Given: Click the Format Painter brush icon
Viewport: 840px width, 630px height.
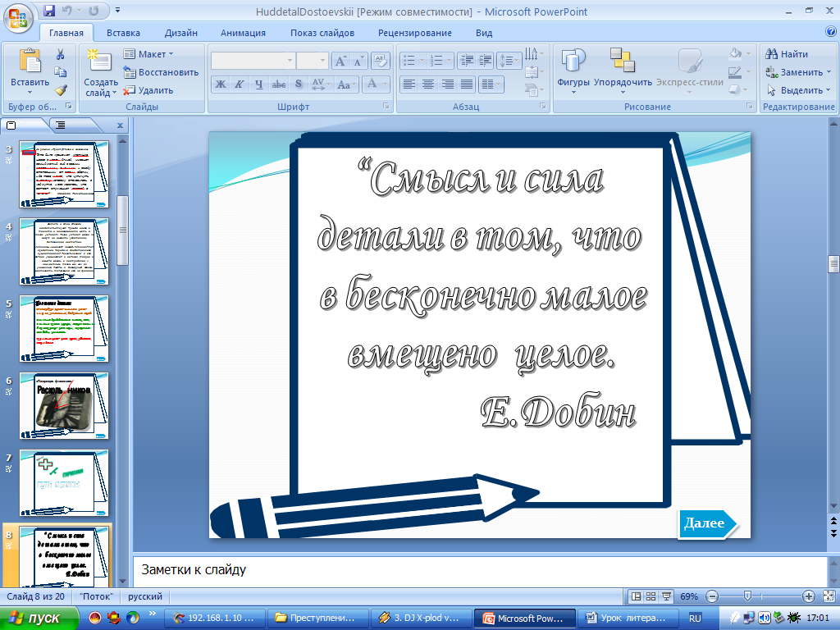Looking at the screenshot, I should pyautogui.click(x=61, y=90).
